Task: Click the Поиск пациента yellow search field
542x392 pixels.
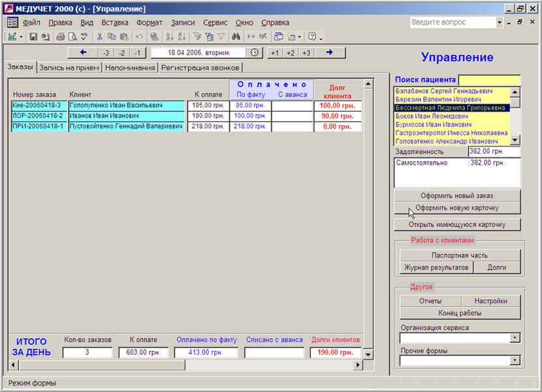Action: pyautogui.click(x=488, y=80)
